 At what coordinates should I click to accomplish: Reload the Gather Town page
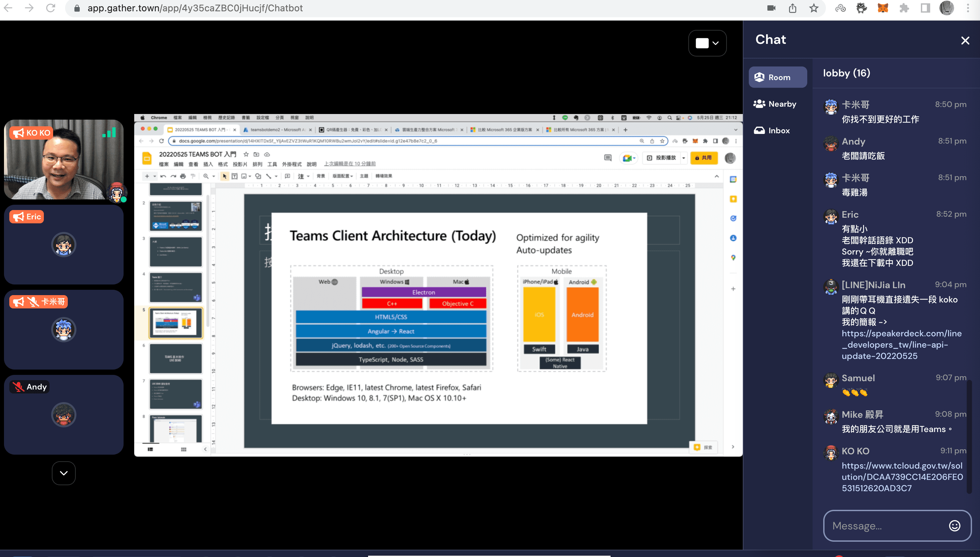pos(50,8)
